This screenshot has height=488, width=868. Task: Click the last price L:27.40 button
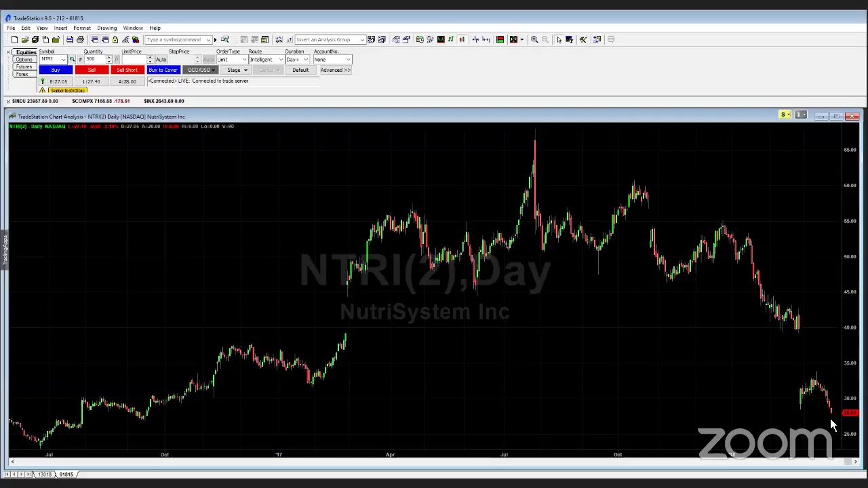pos(92,81)
